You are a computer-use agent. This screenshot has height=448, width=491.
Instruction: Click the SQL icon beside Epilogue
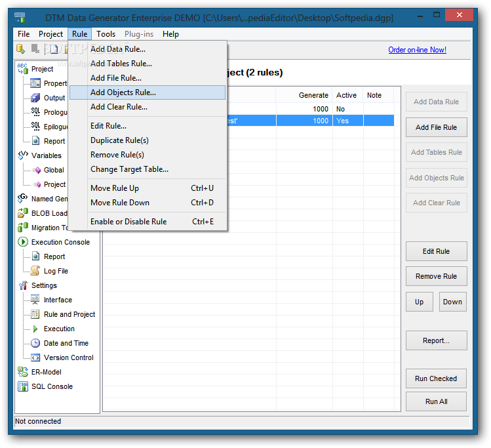tap(35, 126)
